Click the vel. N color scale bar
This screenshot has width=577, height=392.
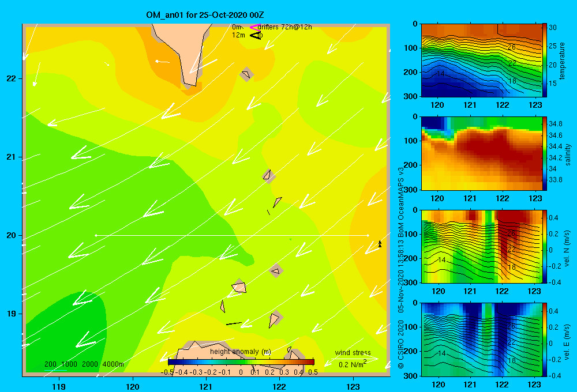pos(544,246)
